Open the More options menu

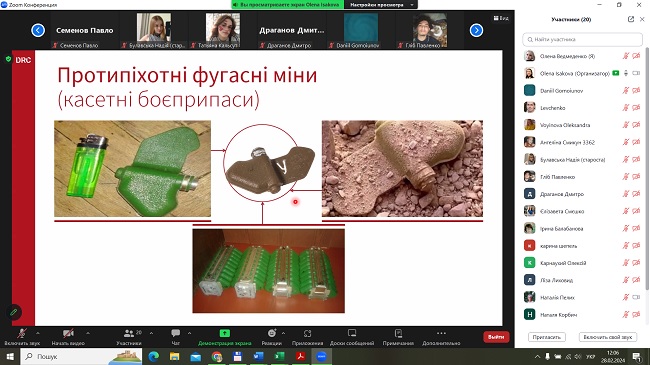pos(441,333)
